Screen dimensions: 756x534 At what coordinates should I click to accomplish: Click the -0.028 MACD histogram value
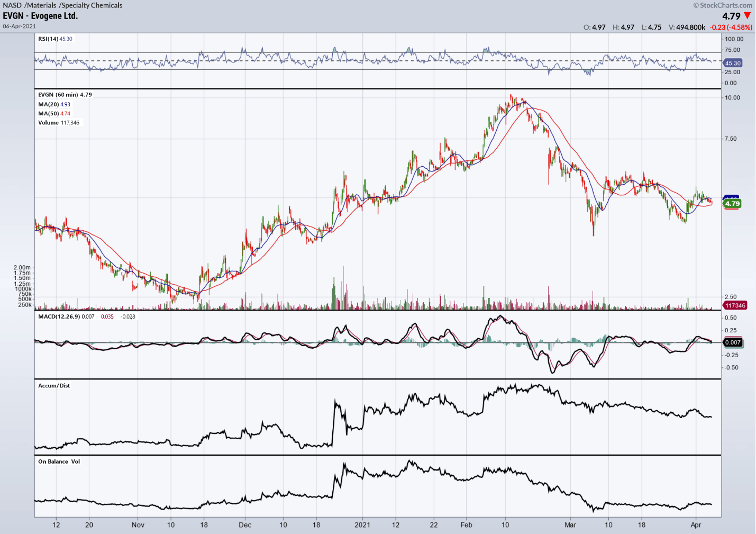128,316
